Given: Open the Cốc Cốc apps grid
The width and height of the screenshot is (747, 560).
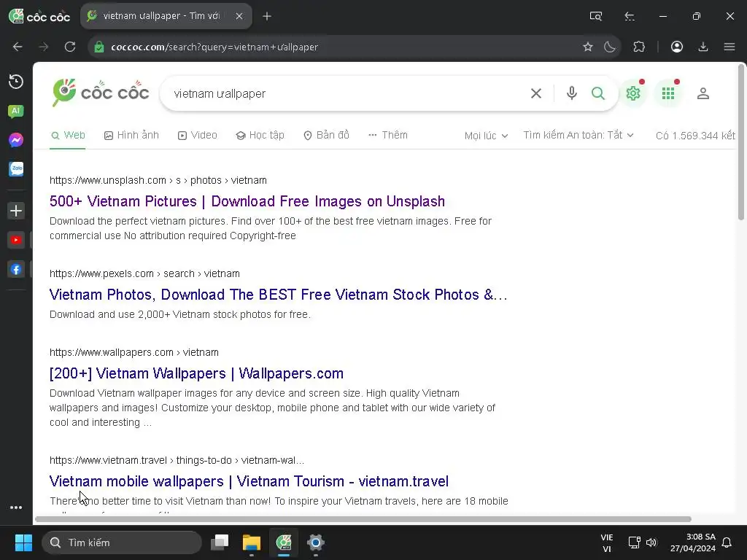Looking at the screenshot, I should tap(668, 93).
